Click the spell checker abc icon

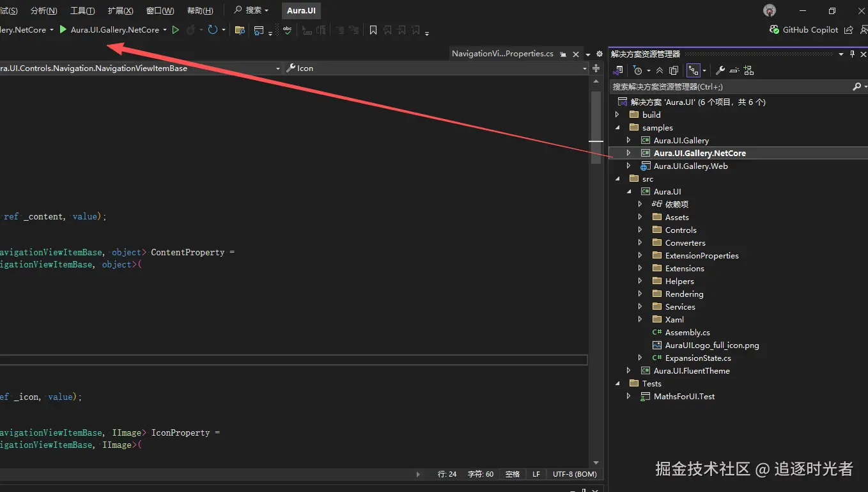[288, 30]
